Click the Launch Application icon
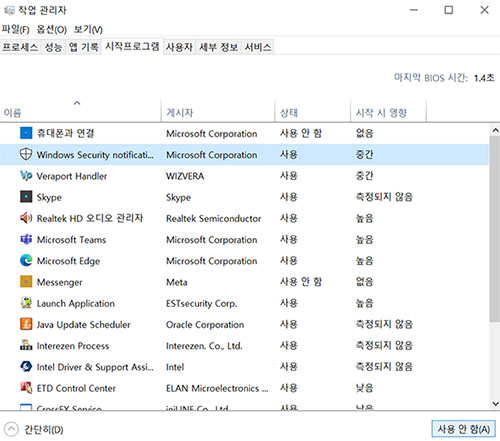Viewport: 500px width, 441px height. (x=26, y=303)
